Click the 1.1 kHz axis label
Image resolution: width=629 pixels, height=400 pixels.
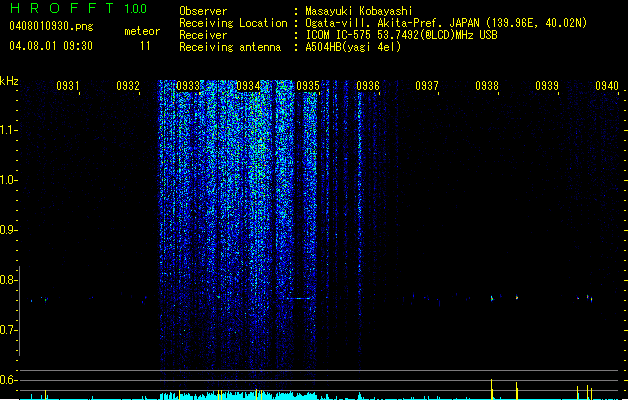[x=8, y=130]
